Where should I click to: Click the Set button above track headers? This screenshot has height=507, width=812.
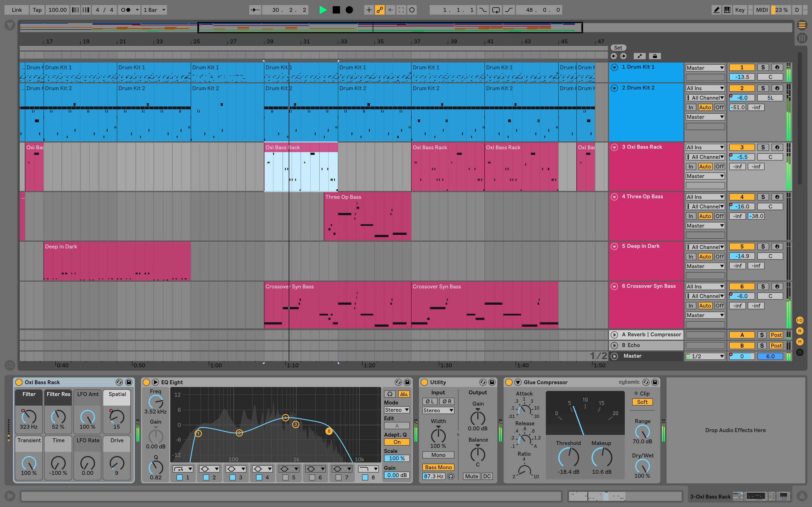618,48
